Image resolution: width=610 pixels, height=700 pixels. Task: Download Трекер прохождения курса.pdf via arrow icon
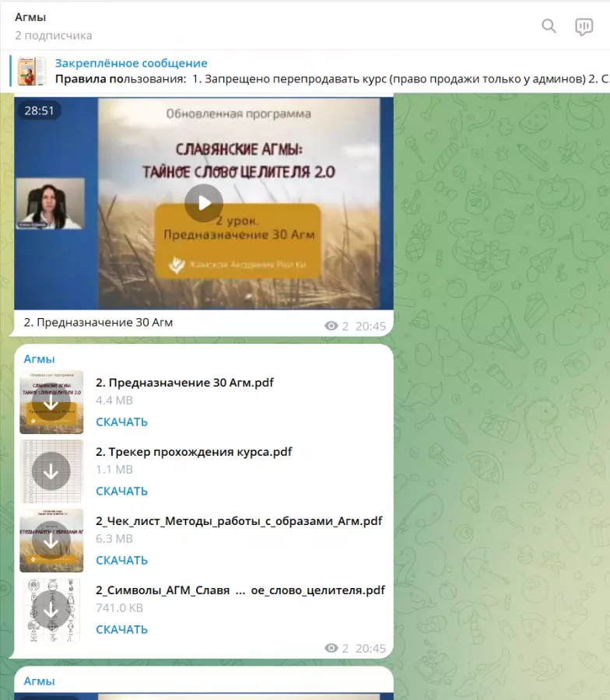tap(51, 471)
